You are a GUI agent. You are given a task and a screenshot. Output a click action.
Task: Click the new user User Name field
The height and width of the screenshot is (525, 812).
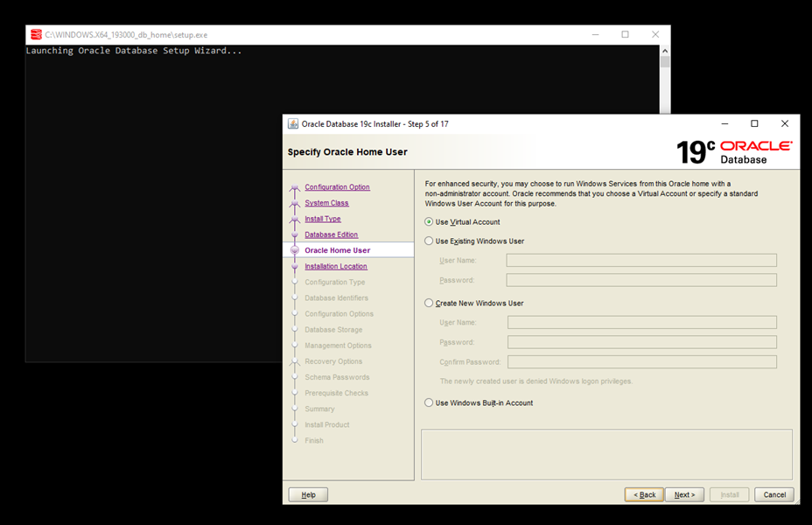pyautogui.click(x=642, y=322)
